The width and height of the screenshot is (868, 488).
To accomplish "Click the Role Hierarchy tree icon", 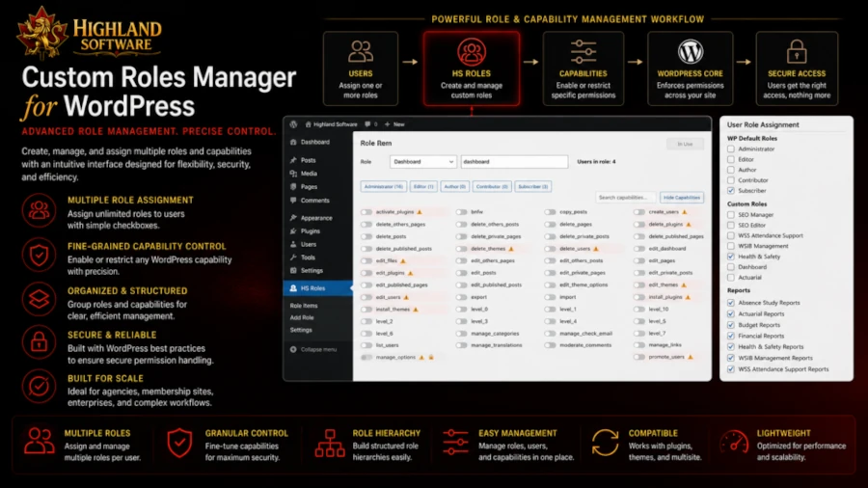I will 330,444.
